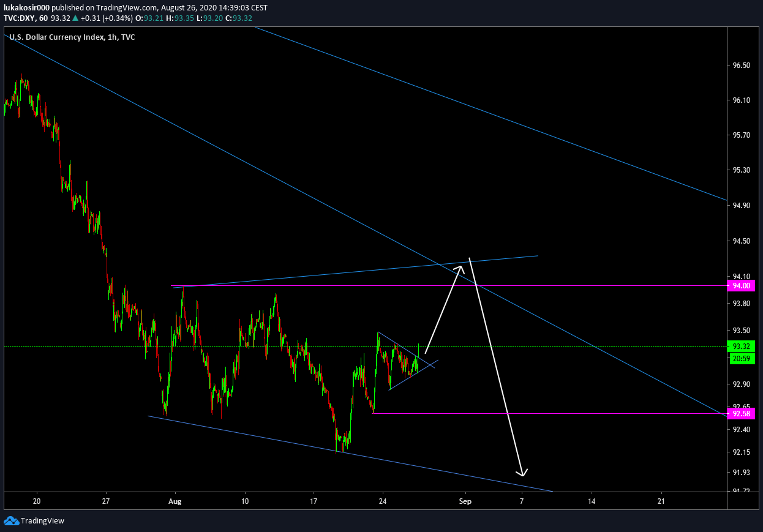Image resolution: width=763 pixels, height=532 pixels.
Task: Click the 94.90 price axis label
Action: [x=741, y=206]
